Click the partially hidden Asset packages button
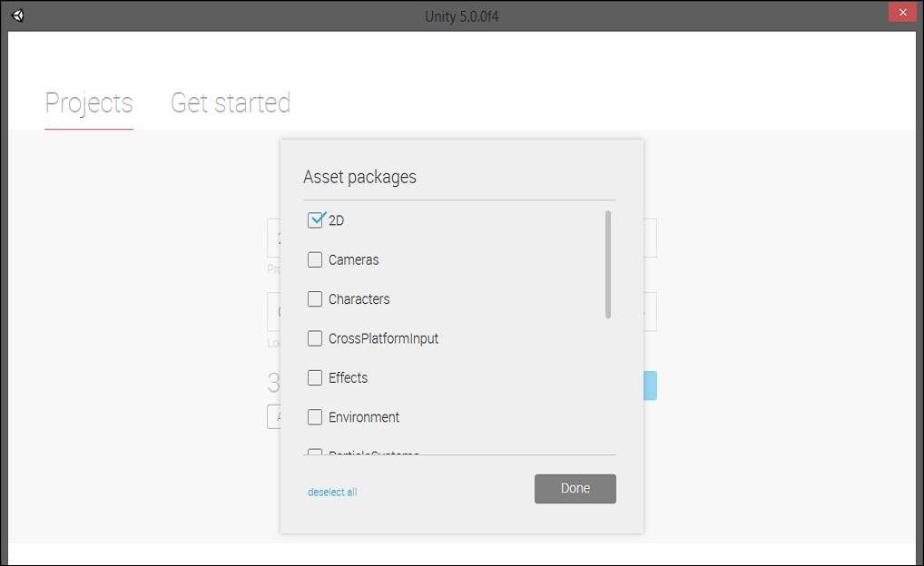 tap(273, 416)
